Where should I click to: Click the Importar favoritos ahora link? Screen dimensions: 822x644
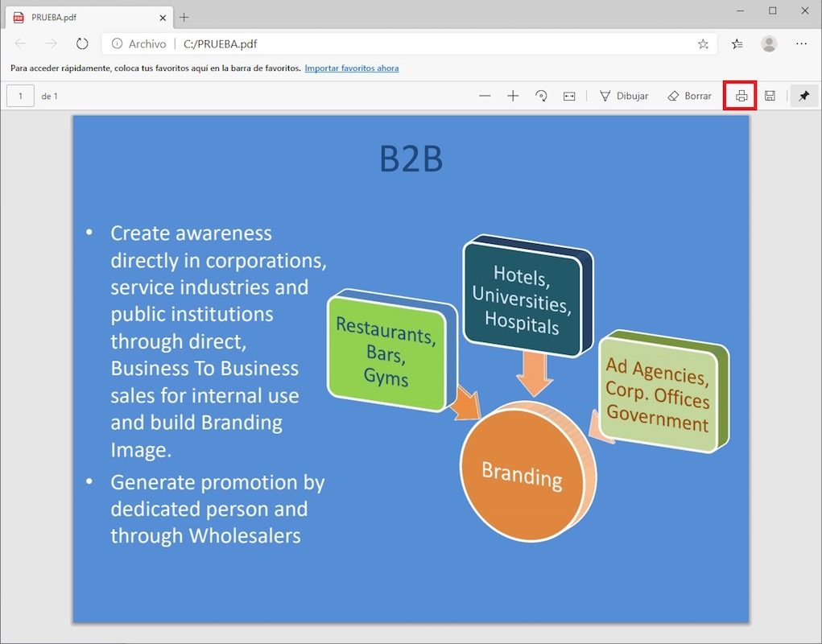(x=351, y=68)
